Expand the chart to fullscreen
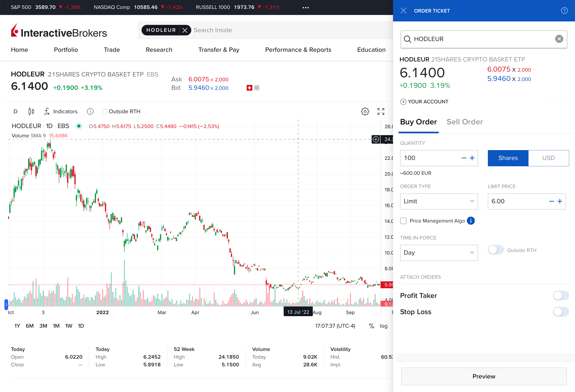 click(x=381, y=111)
